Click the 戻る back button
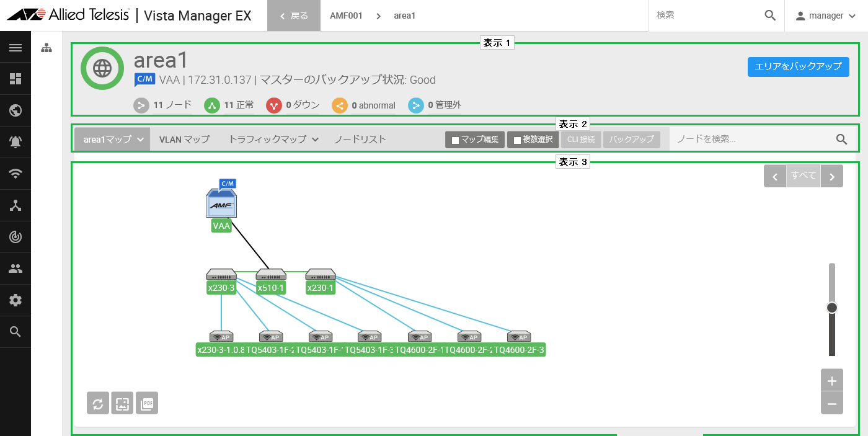 (x=294, y=16)
